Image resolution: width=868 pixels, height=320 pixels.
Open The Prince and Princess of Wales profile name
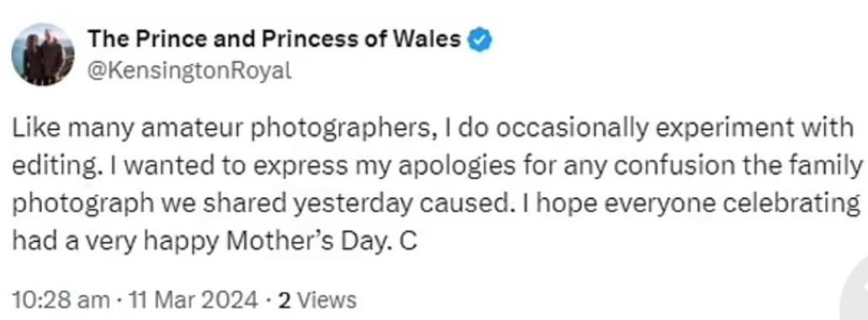[x=274, y=40]
